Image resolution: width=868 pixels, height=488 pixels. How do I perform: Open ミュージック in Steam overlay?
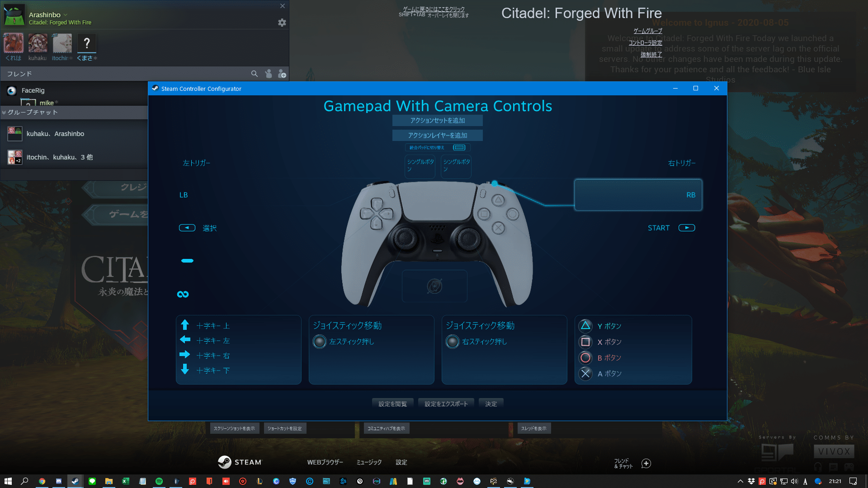[369, 462]
